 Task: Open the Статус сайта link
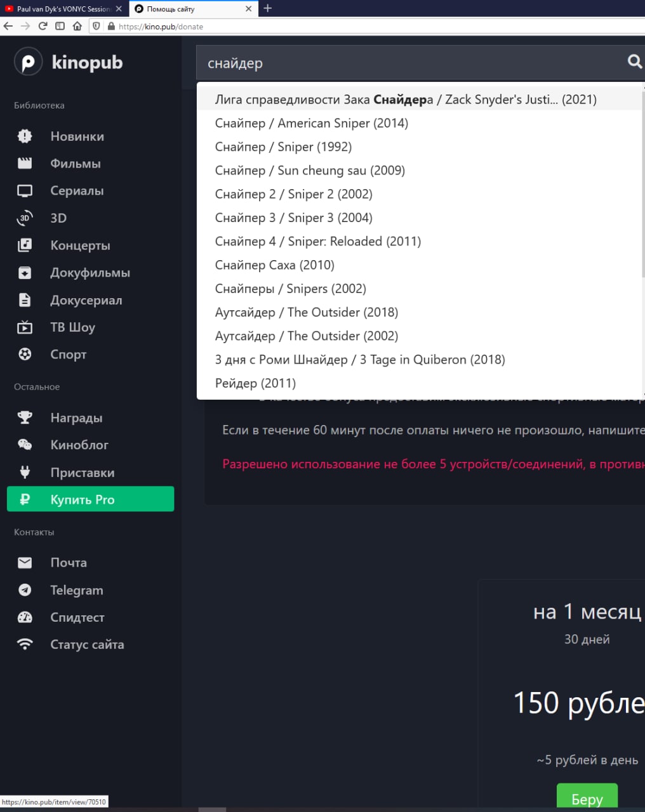click(87, 645)
